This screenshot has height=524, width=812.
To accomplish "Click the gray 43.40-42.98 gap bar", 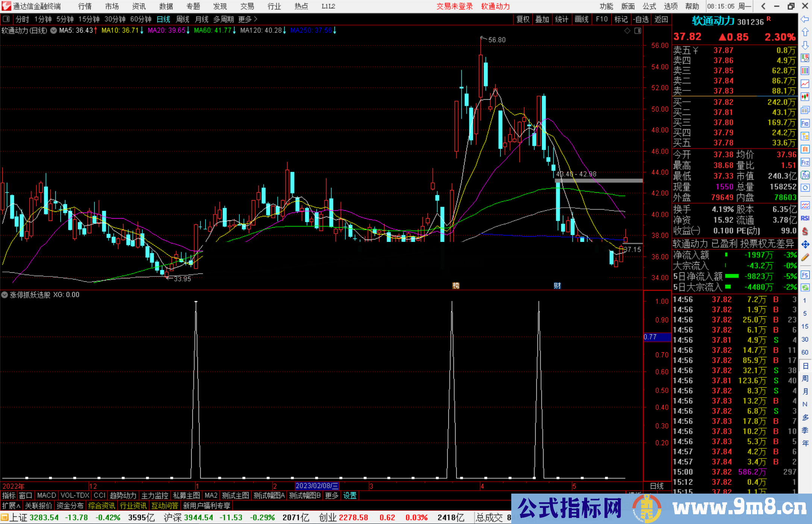I will [599, 181].
